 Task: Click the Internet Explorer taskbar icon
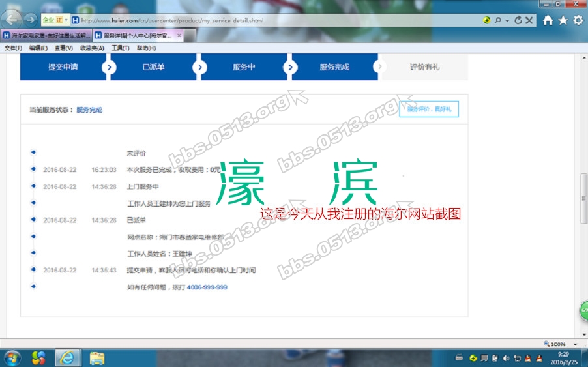[x=67, y=357]
